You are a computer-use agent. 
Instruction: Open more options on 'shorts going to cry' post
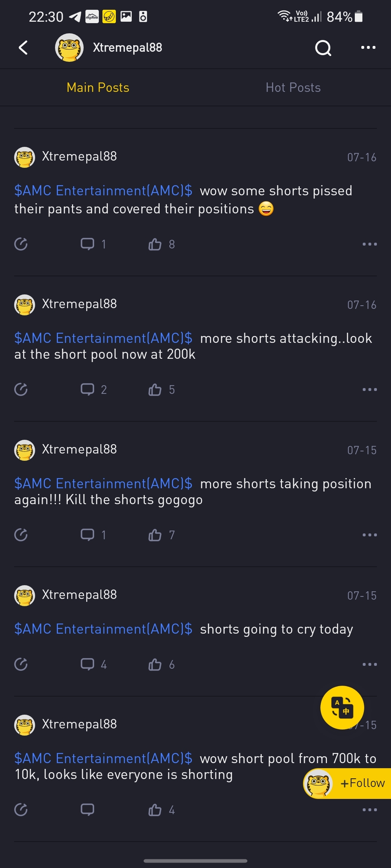point(370,664)
